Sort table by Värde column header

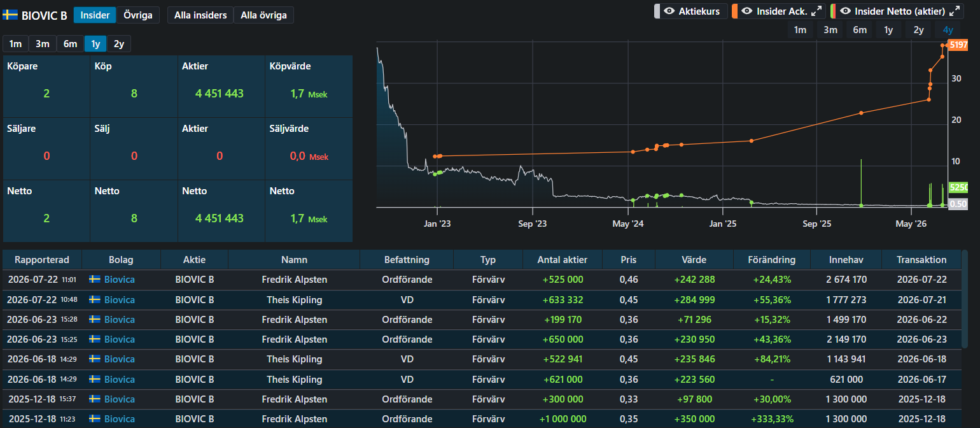[694, 260]
